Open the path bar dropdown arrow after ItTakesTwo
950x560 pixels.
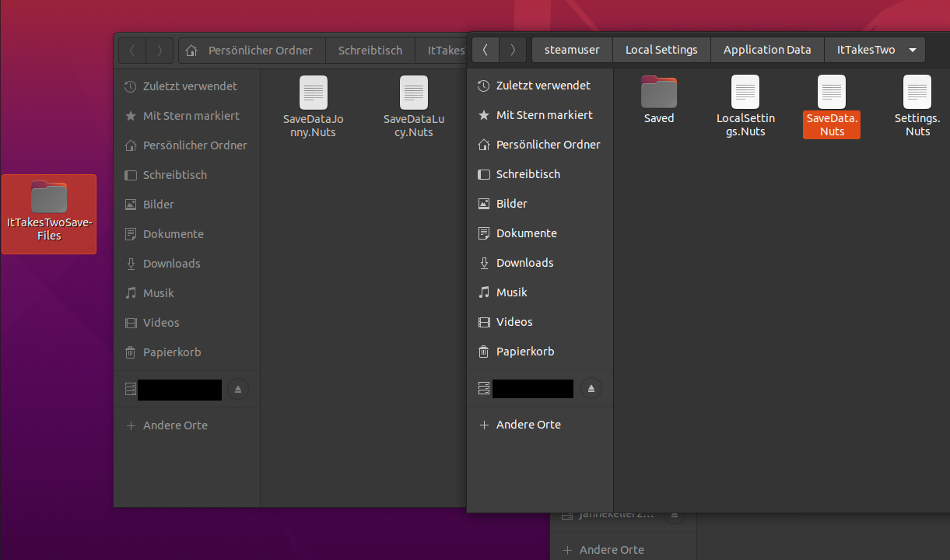913,50
